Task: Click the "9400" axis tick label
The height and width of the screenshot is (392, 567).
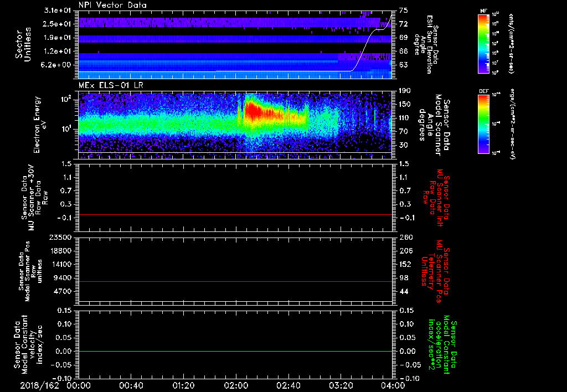Action: [x=63, y=278]
